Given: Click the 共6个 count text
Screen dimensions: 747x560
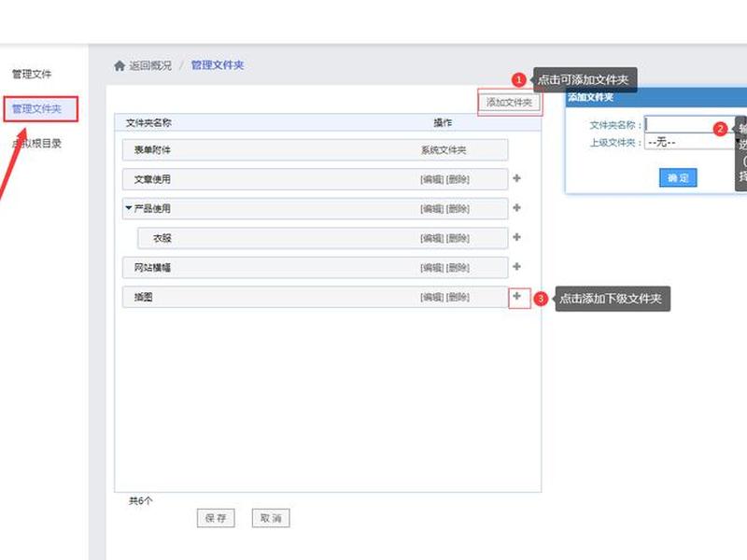Looking at the screenshot, I should tap(141, 501).
